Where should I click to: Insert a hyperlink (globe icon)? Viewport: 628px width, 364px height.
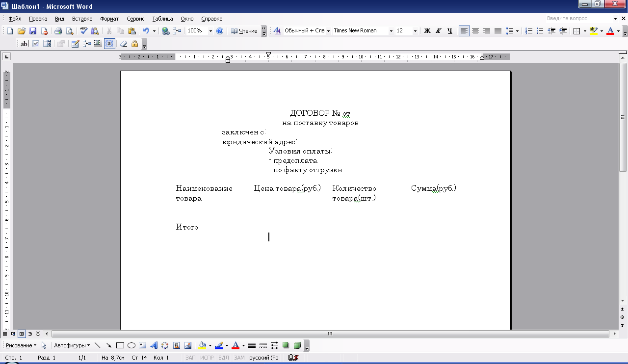[x=165, y=31]
